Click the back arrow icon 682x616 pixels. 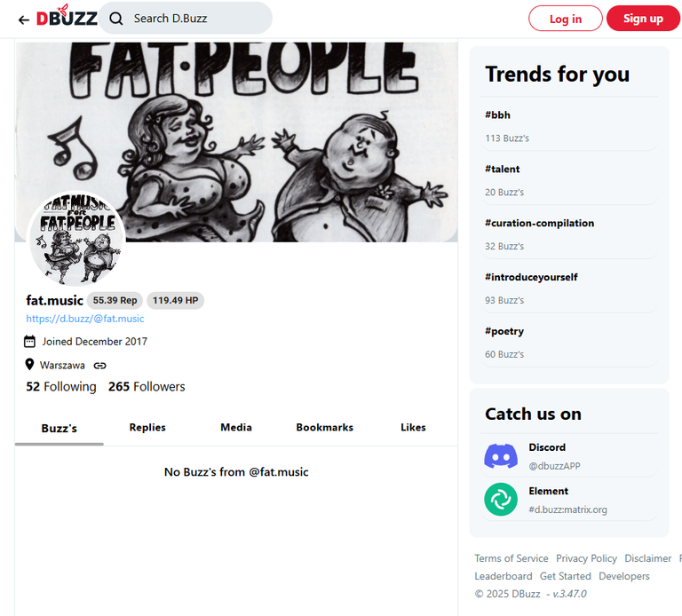(23, 20)
